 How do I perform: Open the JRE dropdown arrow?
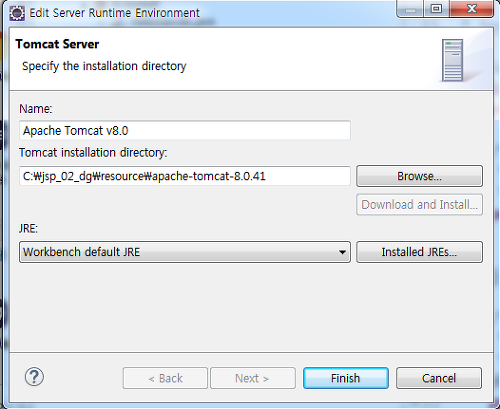[342, 252]
